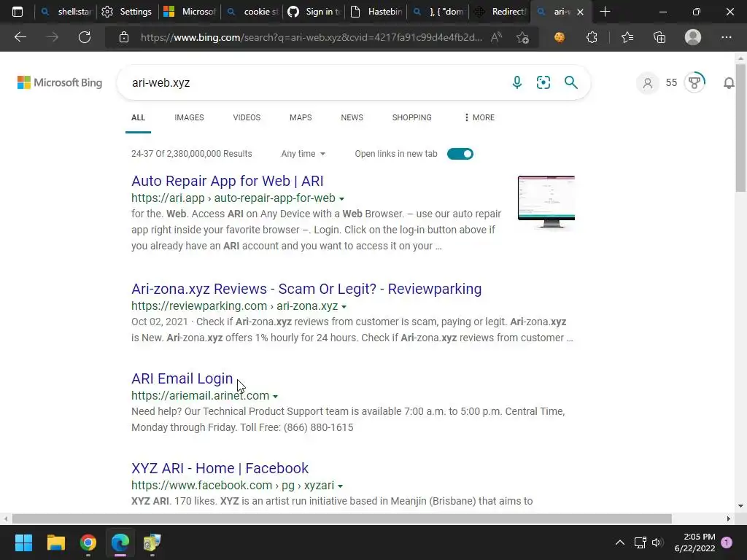Viewport: 747px width, 560px height.
Task: Click the browser Forward arrow
Action: pyautogui.click(x=52, y=37)
